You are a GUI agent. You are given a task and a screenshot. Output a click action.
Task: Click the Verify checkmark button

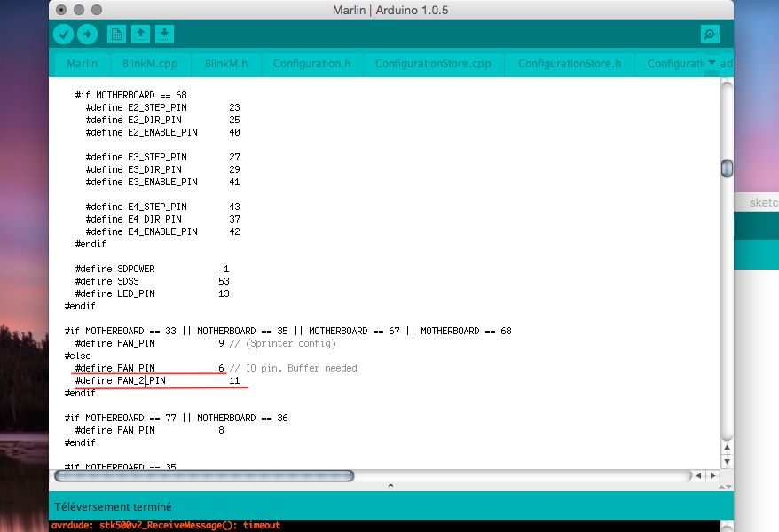(x=64, y=35)
